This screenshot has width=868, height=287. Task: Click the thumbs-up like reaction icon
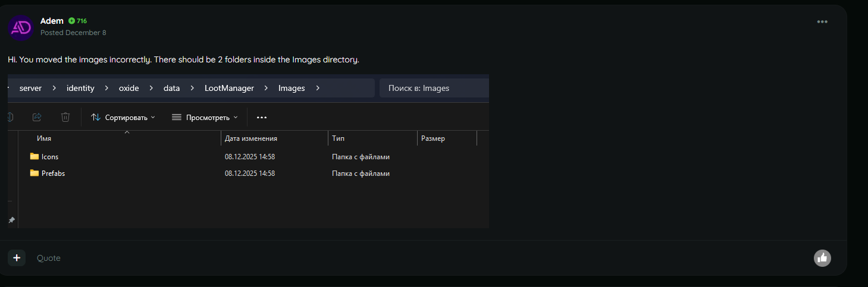pos(822,257)
